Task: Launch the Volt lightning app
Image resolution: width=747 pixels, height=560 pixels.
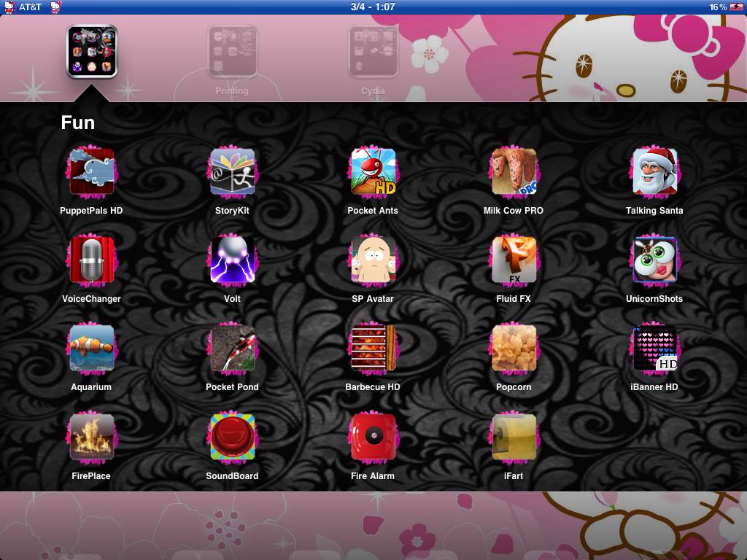Action: 233,260
